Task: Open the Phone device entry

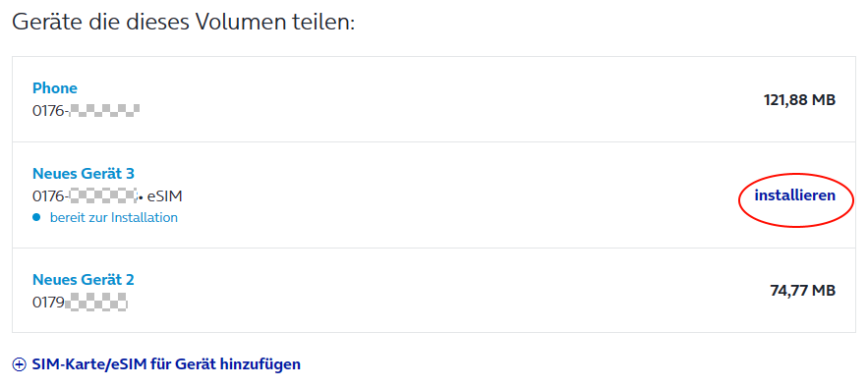Action: [55, 88]
